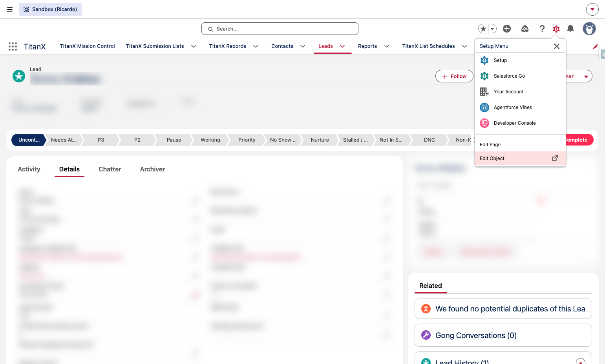Select the Priority path stage
This screenshot has height=364, width=605.
pos(247,140)
